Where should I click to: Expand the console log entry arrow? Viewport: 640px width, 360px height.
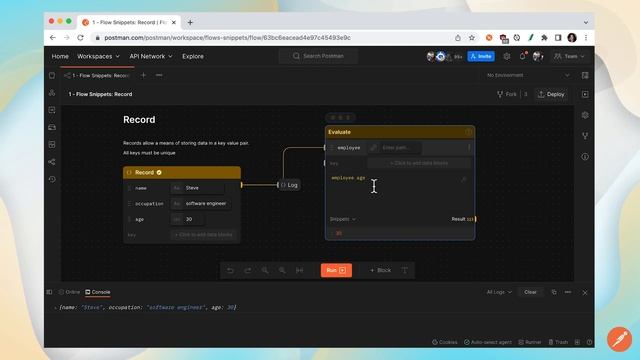point(56,308)
